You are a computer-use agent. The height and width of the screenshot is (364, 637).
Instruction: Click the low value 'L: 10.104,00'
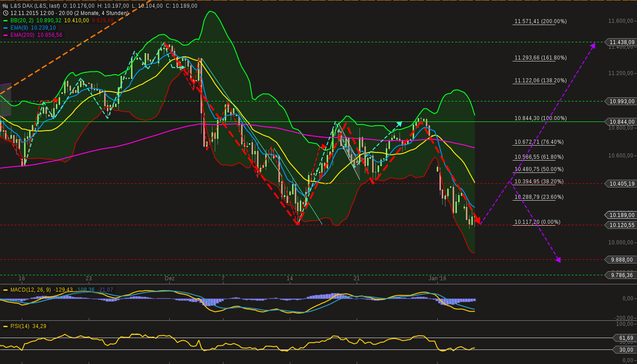(147, 6)
